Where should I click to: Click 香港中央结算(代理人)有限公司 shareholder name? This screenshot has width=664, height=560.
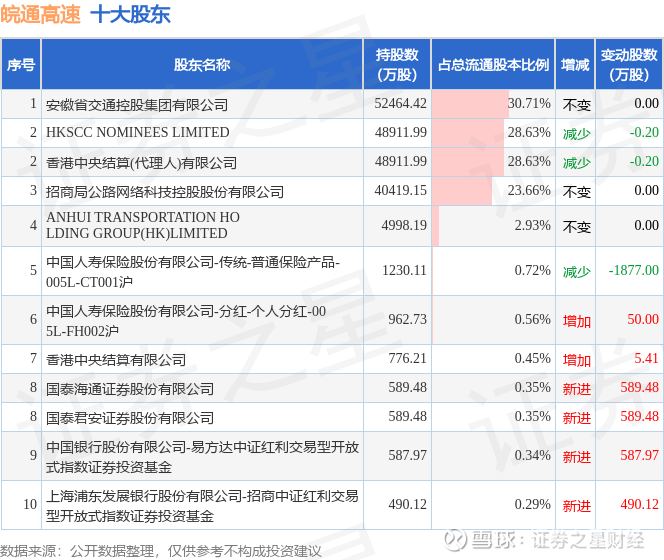coord(141,162)
